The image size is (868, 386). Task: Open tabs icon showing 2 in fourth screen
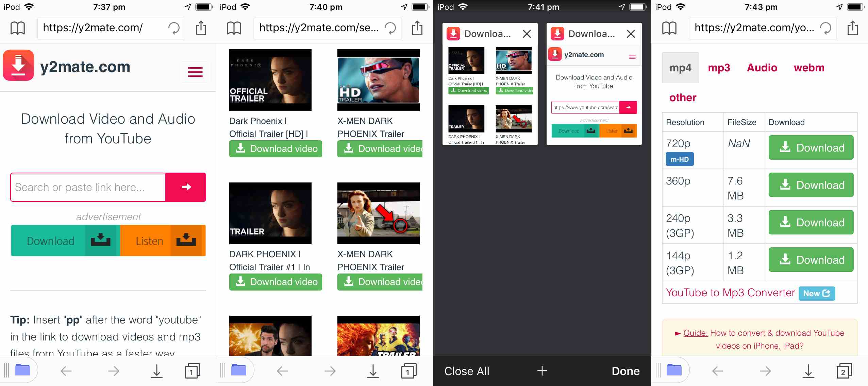(x=844, y=371)
